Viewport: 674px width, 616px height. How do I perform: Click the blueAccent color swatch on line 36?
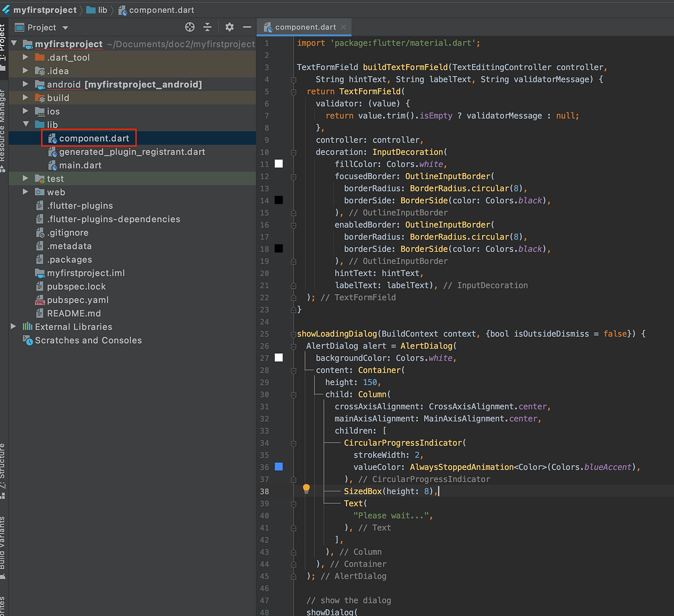click(x=279, y=467)
